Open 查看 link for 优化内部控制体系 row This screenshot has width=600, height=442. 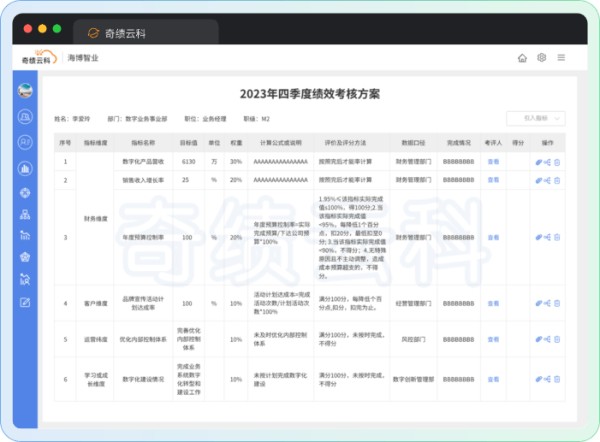pyautogui.click(x=492, y=340)
